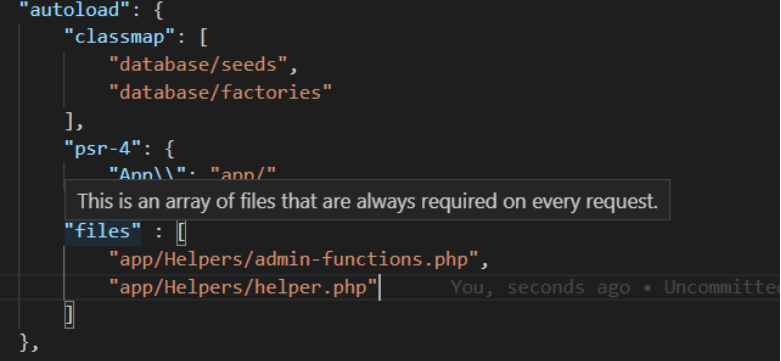
Task: Click the closing bracket of files array
Action: pos(70,315)
